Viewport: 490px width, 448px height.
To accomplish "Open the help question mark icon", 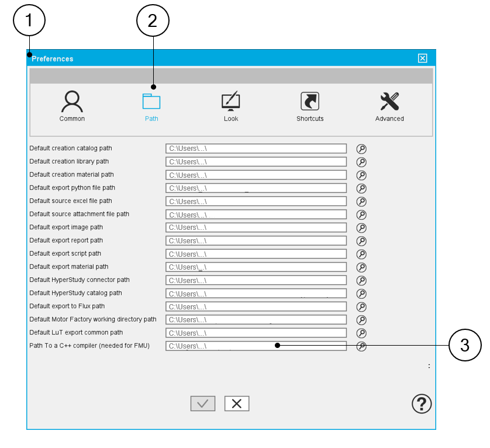I will [422, 404].
